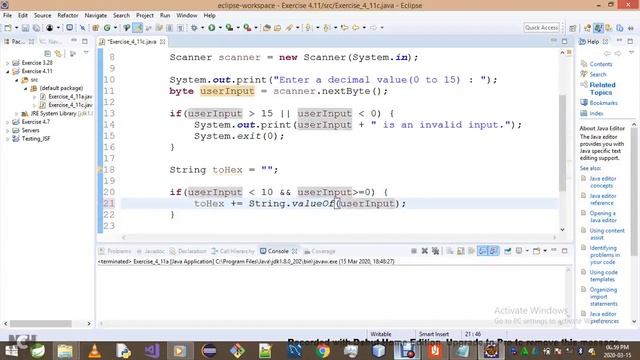Viewport: 640px width, 360px height.
Task: Open Exercise_4_11a.java in Package Explorer
Action: pos(67,97)
